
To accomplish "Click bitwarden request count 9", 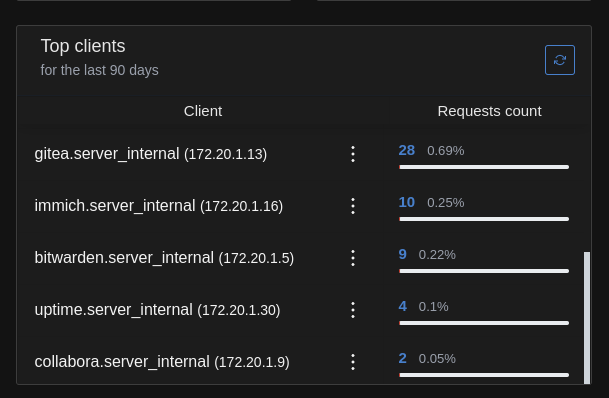I will (x=402, y=254).
